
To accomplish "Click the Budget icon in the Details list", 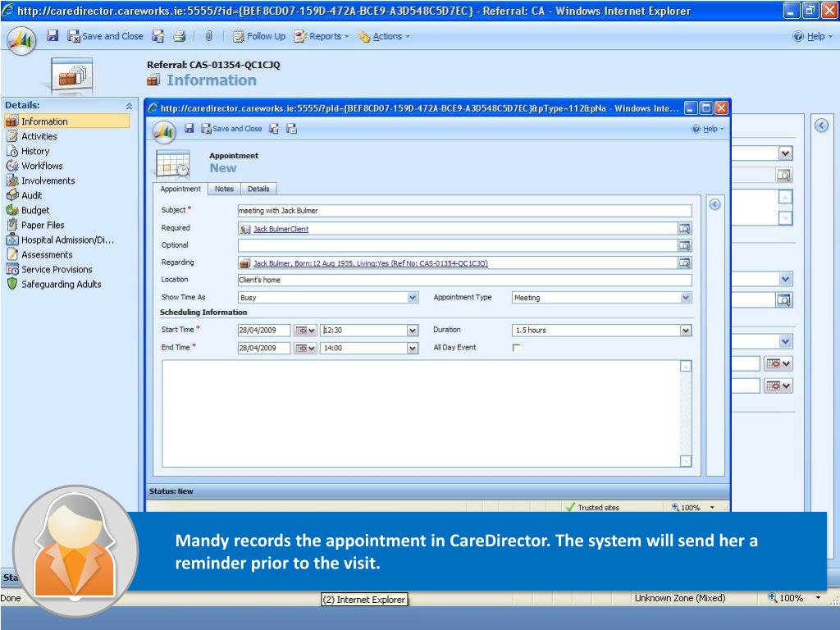I will click(x=12, y=210).
